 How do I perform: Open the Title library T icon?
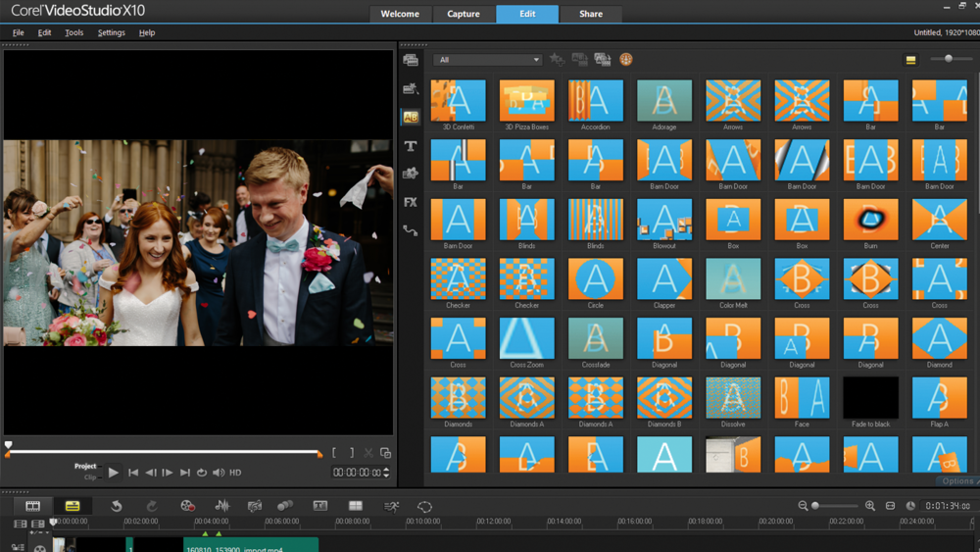tap(411, 146)
